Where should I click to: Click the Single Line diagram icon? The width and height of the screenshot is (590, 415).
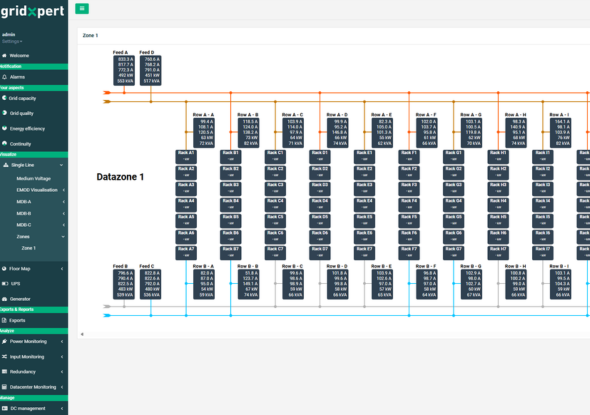(x=6, y=165)
